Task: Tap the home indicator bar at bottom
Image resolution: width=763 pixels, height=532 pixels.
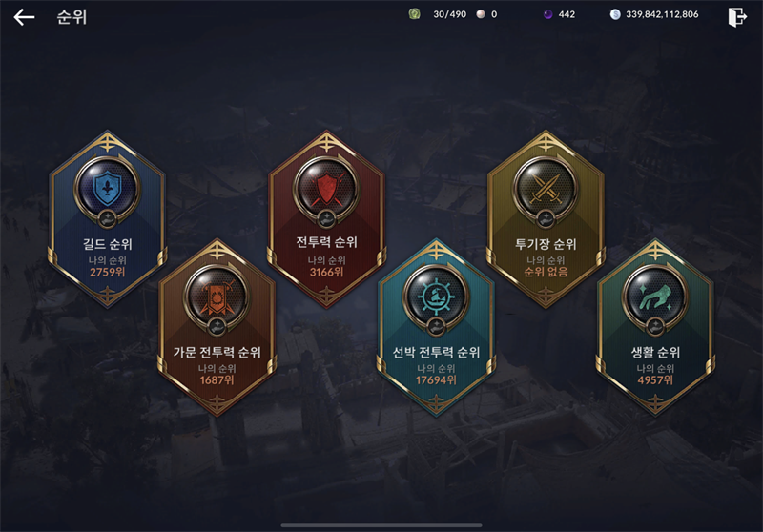Action: coord(381,525)
